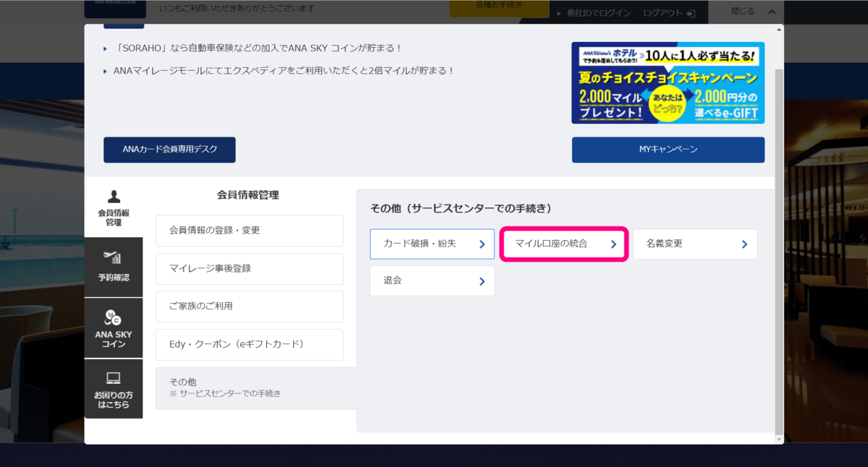Click the airplane chart icon above 予約確認
The image size is (868, 467).
[x=113, y=257]
